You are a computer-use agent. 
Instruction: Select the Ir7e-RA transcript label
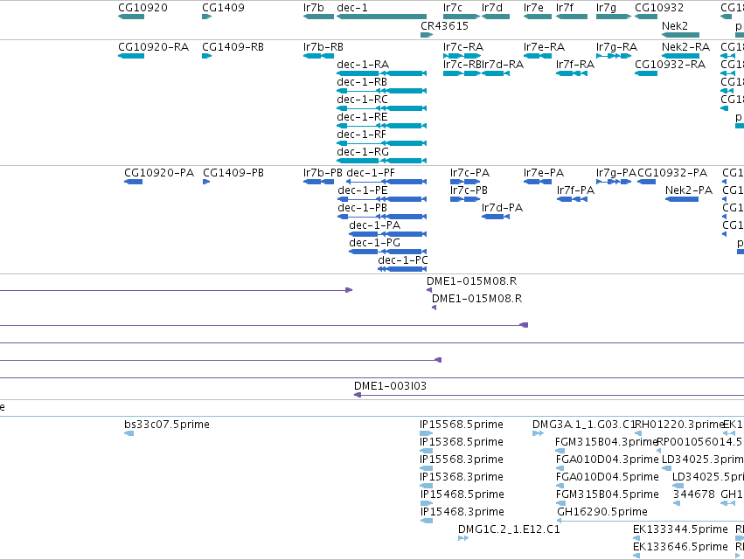tap(545, 47)
